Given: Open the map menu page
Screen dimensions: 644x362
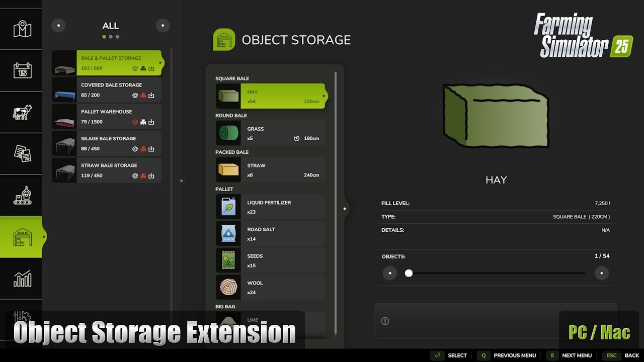Looking at the screenshot, I should click(22, 29).
